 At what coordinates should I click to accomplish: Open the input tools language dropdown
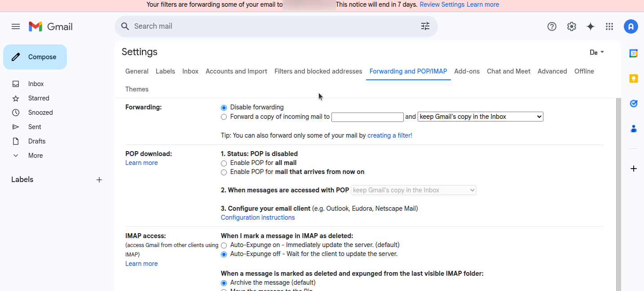pos(597,52)
